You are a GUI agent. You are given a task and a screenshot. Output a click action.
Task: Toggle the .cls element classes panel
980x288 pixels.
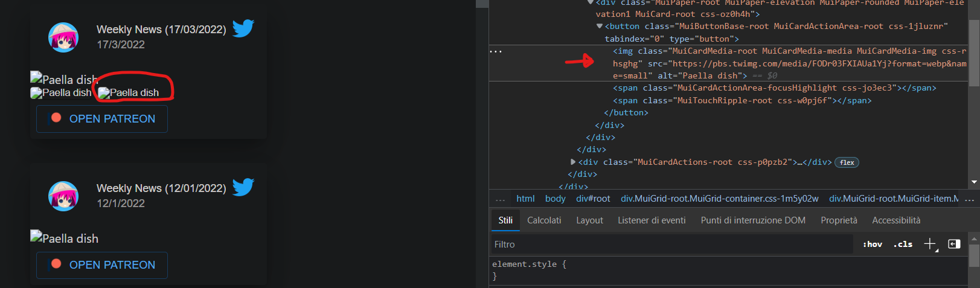903,244
